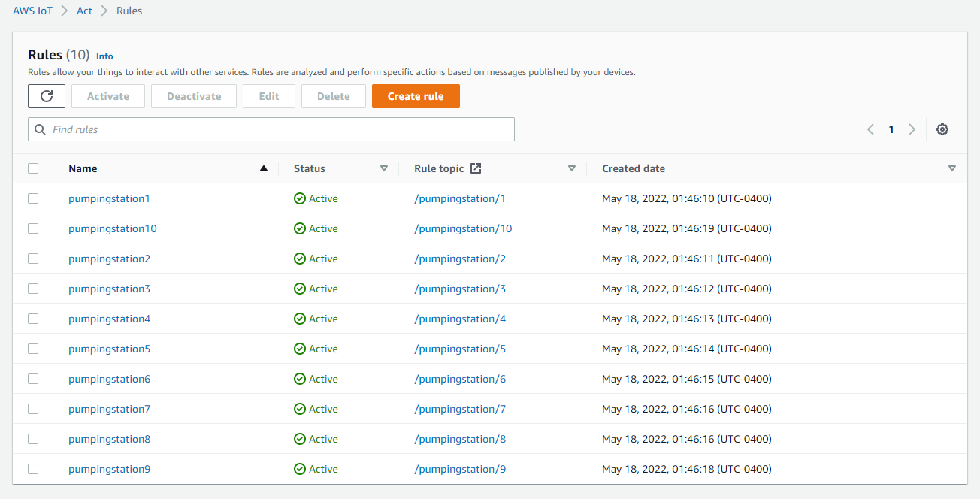This screenshot has height=499, width=980.
Task: Check the pumpingstation7 row checkbox
Action: [33, 409]
